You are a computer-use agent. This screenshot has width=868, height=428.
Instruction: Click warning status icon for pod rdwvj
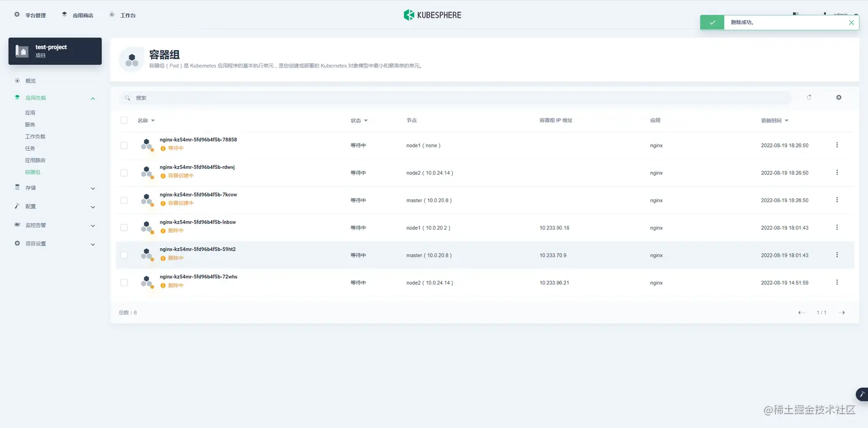(163, 176)
